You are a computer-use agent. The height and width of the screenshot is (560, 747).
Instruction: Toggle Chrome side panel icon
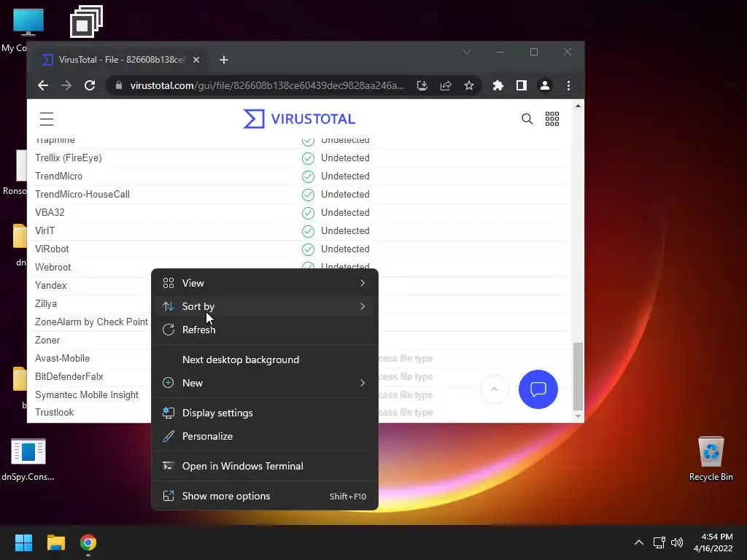(x=521, y=85)
